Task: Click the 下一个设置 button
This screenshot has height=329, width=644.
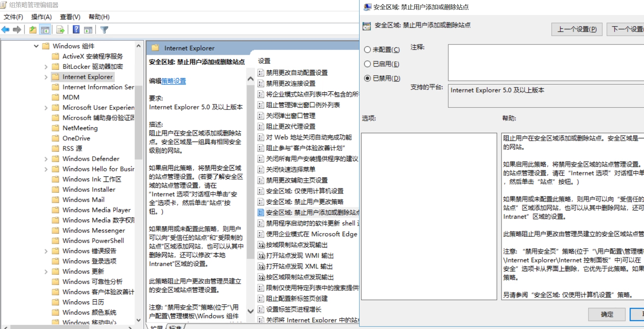Action: [625, 29]
